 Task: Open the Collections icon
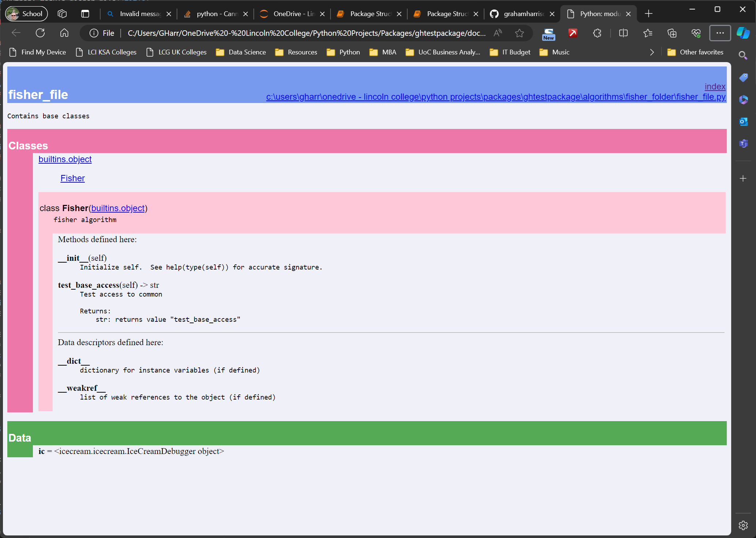pos(672,33)
